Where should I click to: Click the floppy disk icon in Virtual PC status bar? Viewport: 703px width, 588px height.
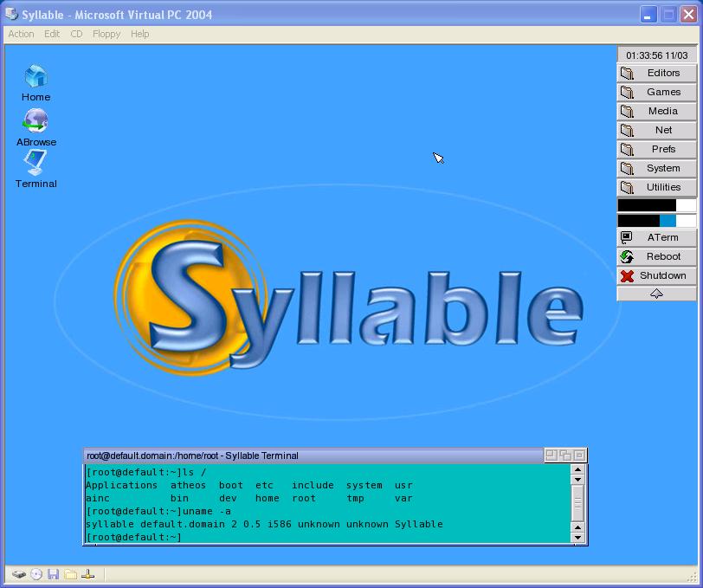pyautogui.click(x=54, y=574)
